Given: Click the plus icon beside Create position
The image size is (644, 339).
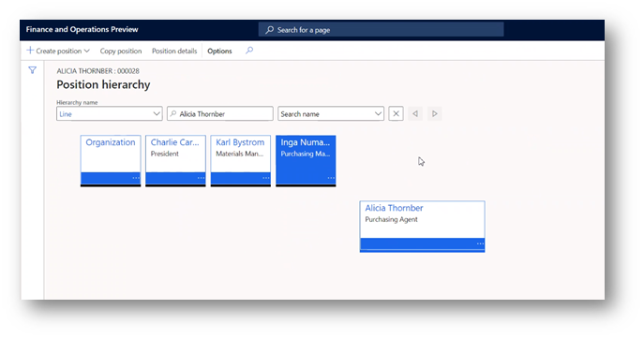Looking at the screenshot, I should (x=30, y=50).
